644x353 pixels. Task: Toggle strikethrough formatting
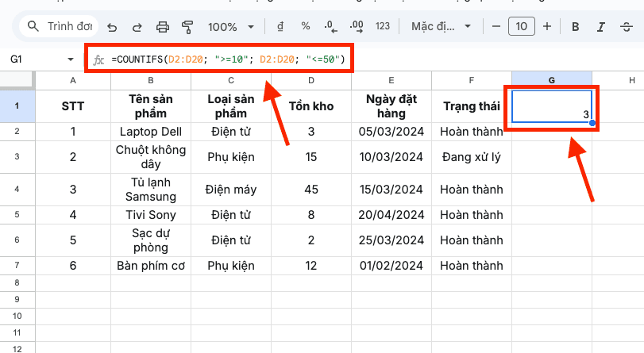pyautogui.click(x=627, y=27)
